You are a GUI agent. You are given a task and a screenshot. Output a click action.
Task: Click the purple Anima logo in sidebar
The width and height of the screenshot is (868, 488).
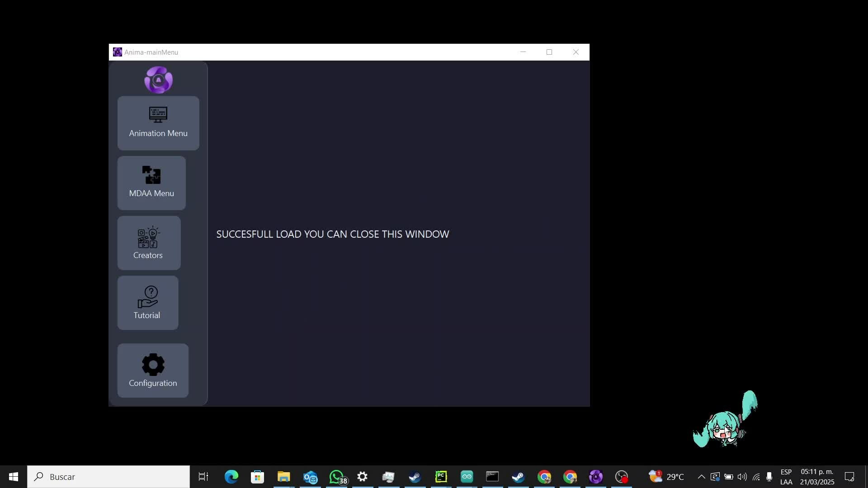tap(158, 80)
